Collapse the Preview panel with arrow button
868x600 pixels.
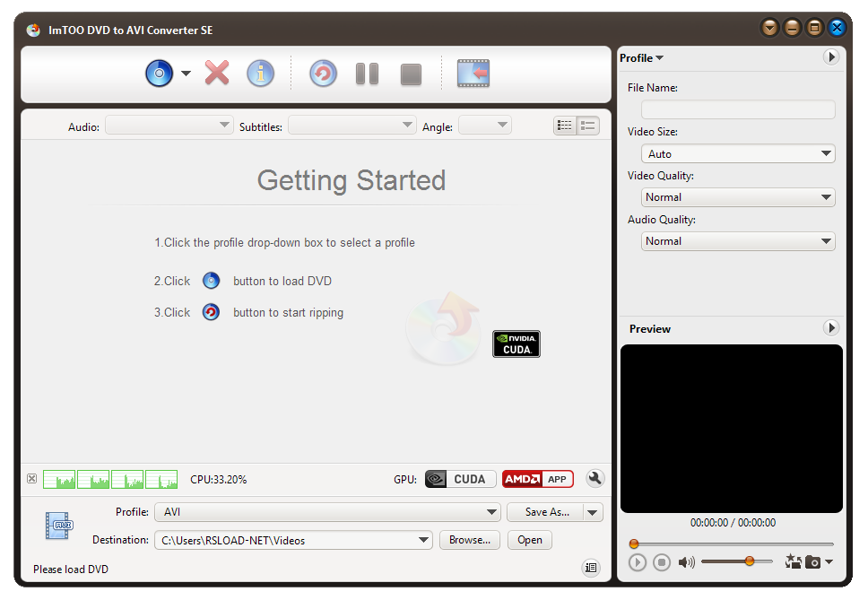[831, 327]
